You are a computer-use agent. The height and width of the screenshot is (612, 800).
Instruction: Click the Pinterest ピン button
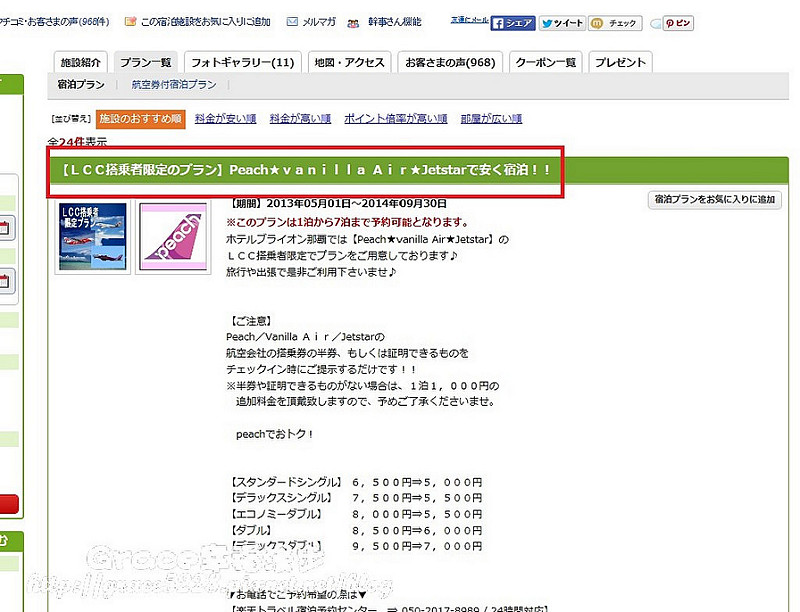tap(678, 23)
